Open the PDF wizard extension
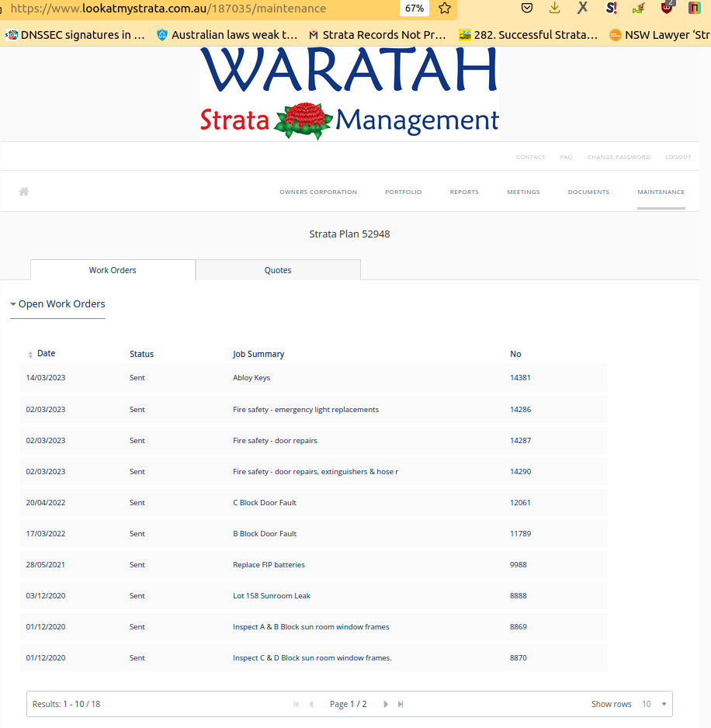This screenshot has width=711, height=728. [x=639, y=8]
